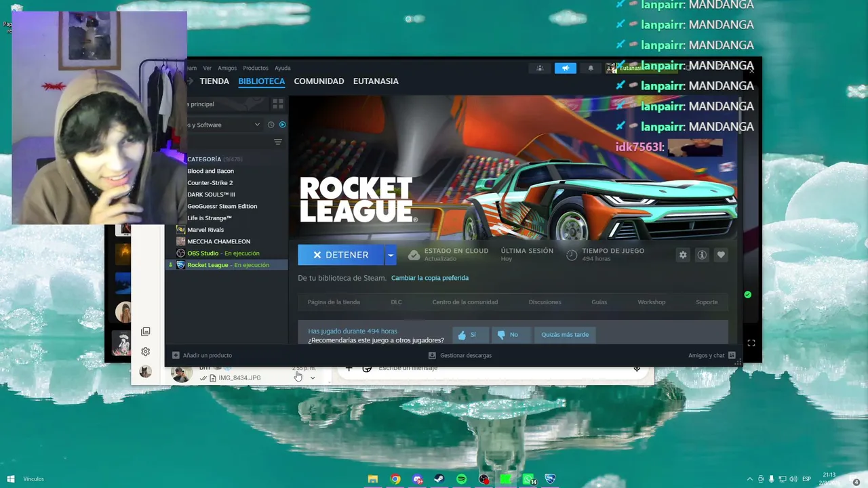Show hidden system tray icons

point(749,479)
